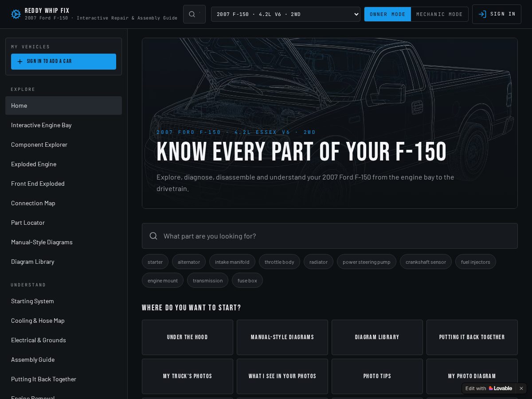Click the F-150 wireframe hero image
This screenshot has width=532, height=399.
(330, 123)
